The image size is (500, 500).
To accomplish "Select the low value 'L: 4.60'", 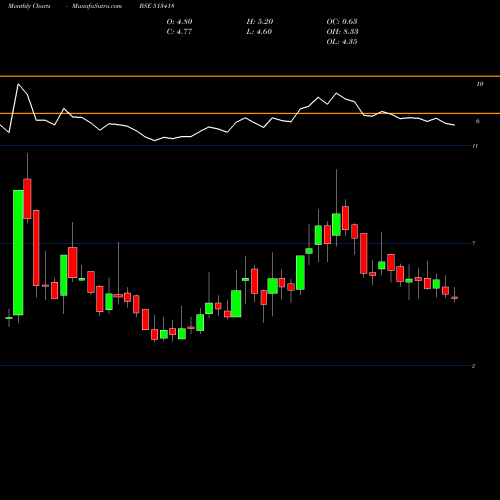I will [x=259, y=32].
